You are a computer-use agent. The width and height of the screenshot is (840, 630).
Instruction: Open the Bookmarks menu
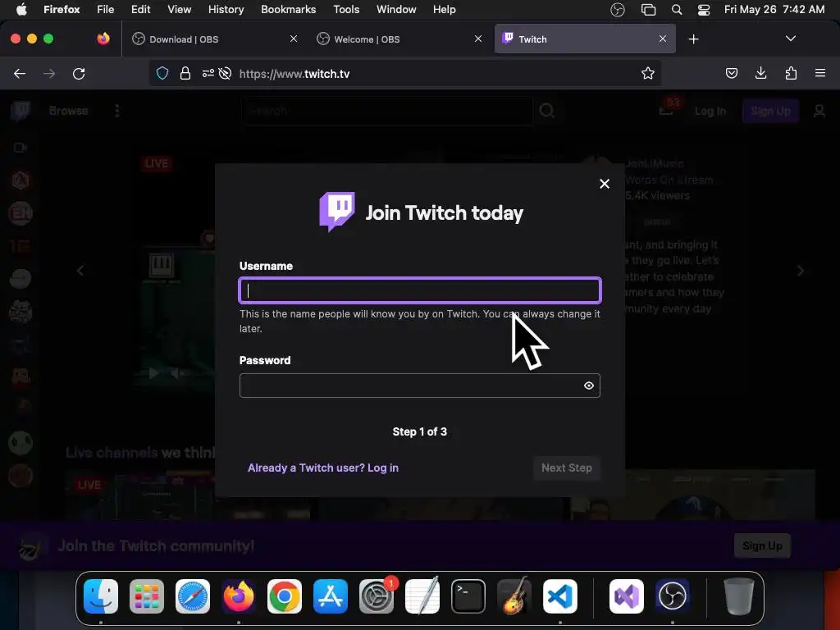[288, 9]
